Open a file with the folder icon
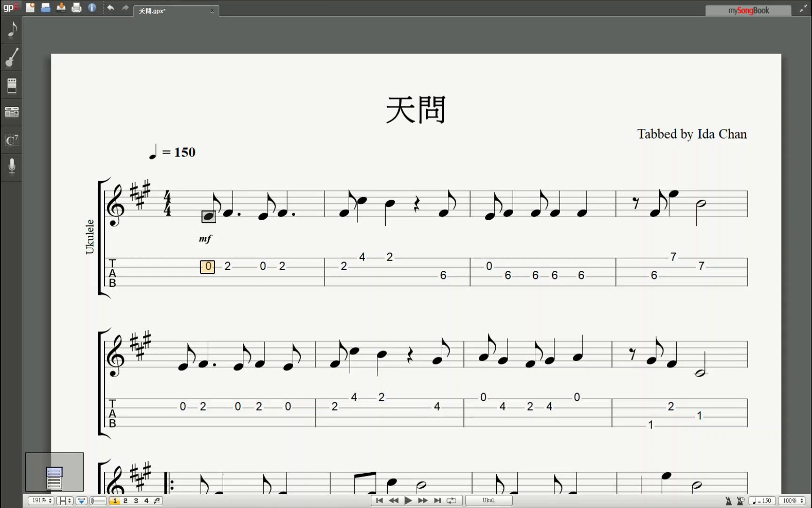Screen dimensions: 812x508 point(46,8)
